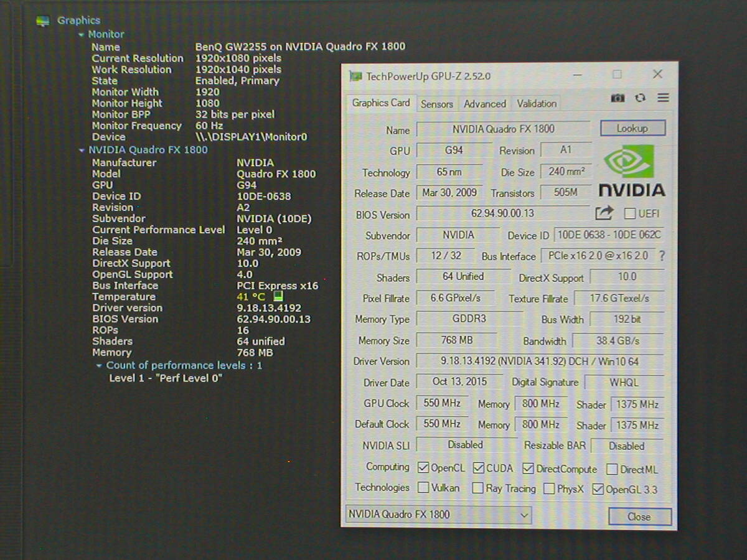Select the Device ID 10DE-0638 value
747x560 pixels.
264,197
